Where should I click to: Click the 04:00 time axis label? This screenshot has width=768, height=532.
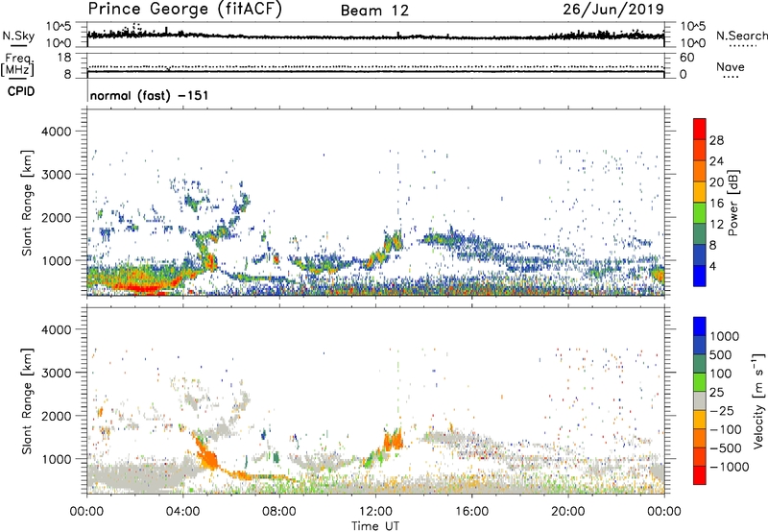pyautogui.click(x=182, y=512)
